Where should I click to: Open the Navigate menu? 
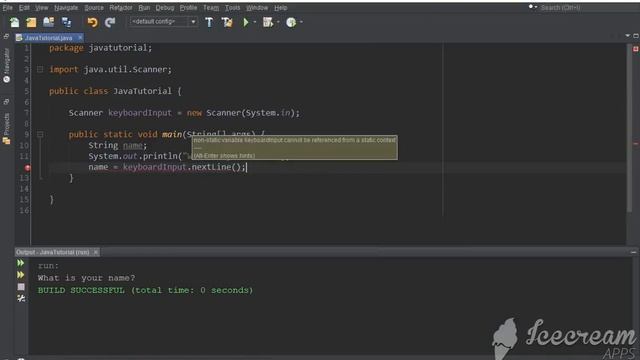pyautogui.click(x=66, y=8)
